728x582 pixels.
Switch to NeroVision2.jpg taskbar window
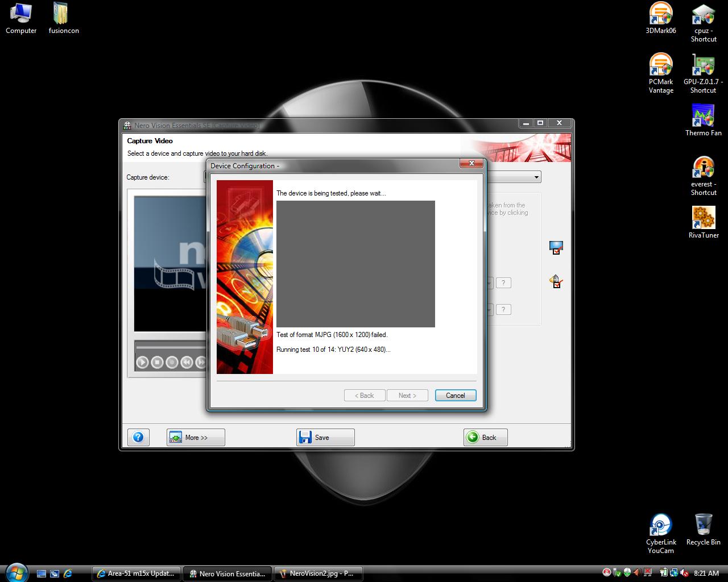pos(318,573)
